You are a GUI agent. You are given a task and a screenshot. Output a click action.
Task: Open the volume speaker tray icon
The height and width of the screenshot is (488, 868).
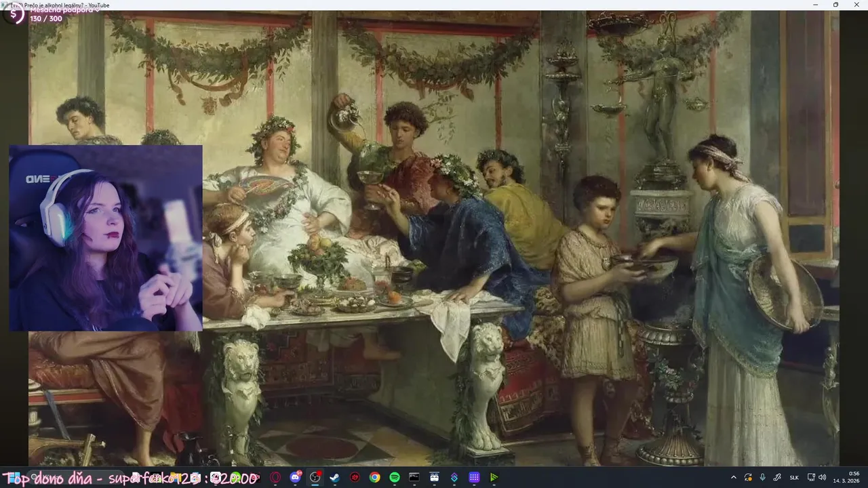[x=822, y=477]
